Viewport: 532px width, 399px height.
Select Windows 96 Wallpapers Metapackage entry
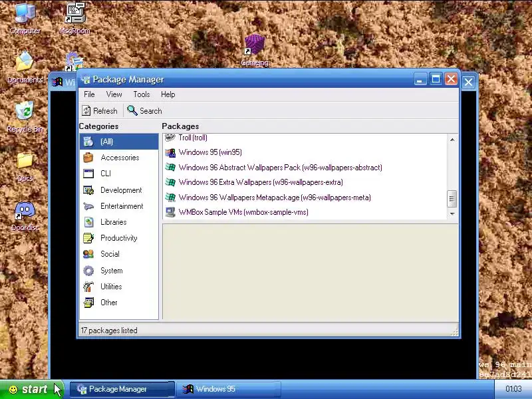click(x=275, y=198)
